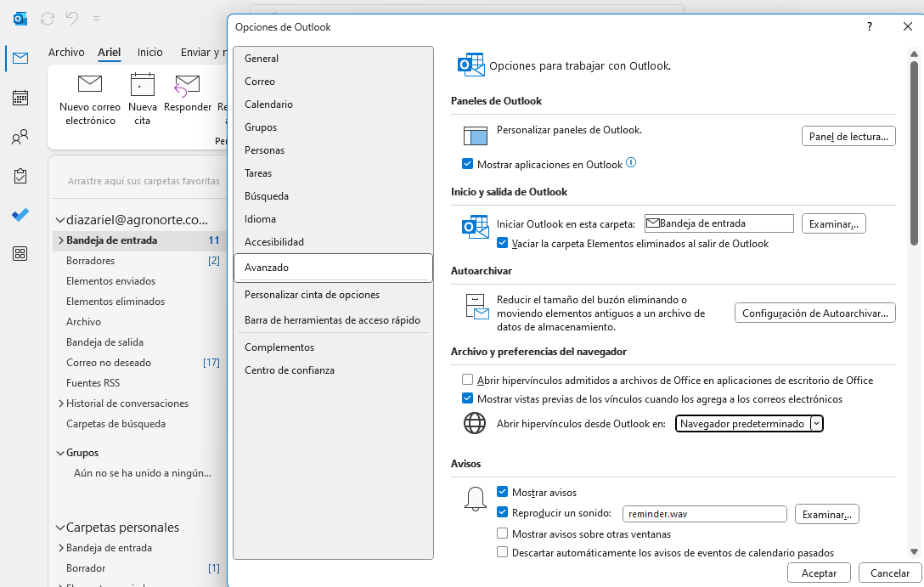Create a new appointment with Nueva cita
Screen dimensions: 924x587
[x=142, y=99]
